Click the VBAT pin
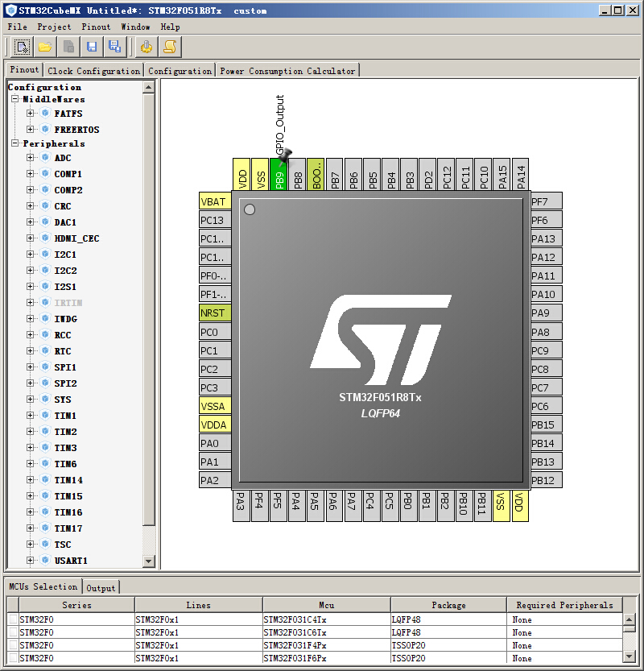 click(x=215, y=201)
